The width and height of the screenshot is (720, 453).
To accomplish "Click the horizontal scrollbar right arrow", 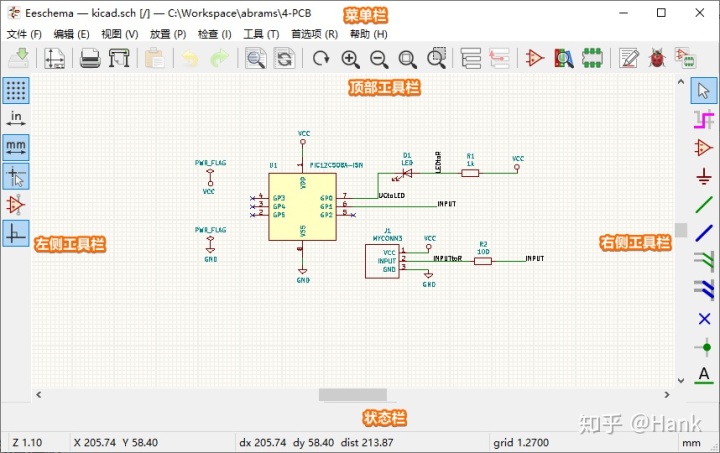I will click(x=667, y=395).
